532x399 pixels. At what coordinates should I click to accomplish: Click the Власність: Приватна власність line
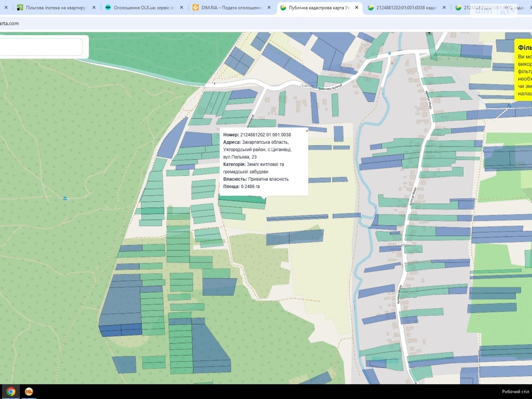tap(256, 179)
